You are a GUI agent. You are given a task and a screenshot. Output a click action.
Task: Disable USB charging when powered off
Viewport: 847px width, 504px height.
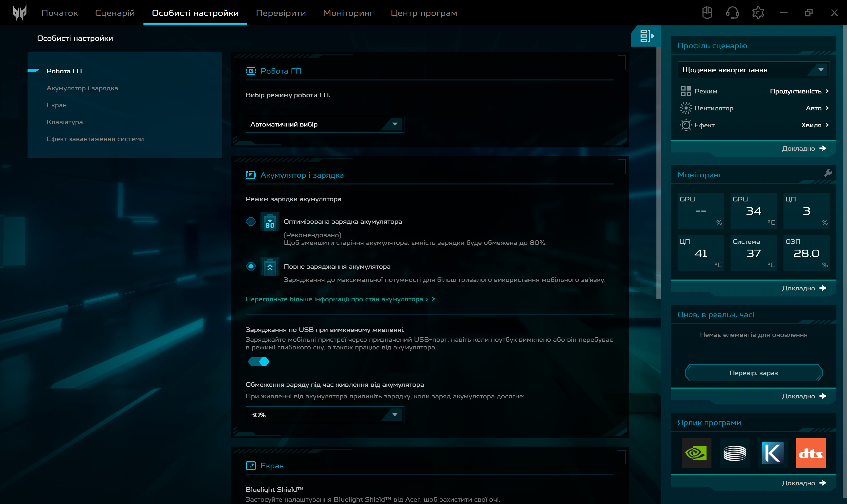(259, 362)
